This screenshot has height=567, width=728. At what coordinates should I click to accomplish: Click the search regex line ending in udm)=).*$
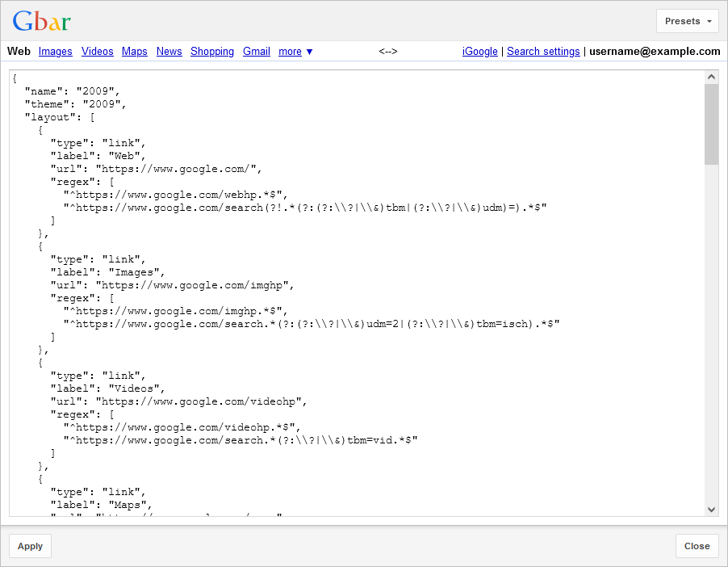pos(305,208)
